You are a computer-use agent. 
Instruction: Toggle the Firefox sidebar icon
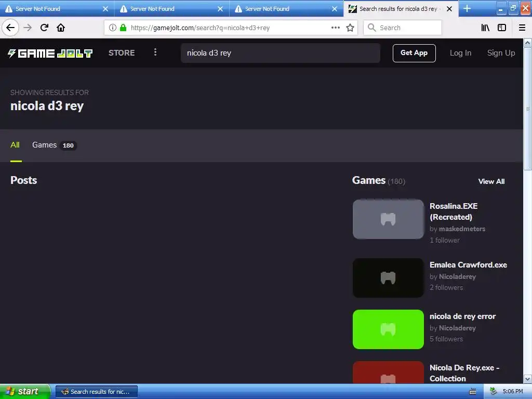pyautogui.click(x=502, y=28)
